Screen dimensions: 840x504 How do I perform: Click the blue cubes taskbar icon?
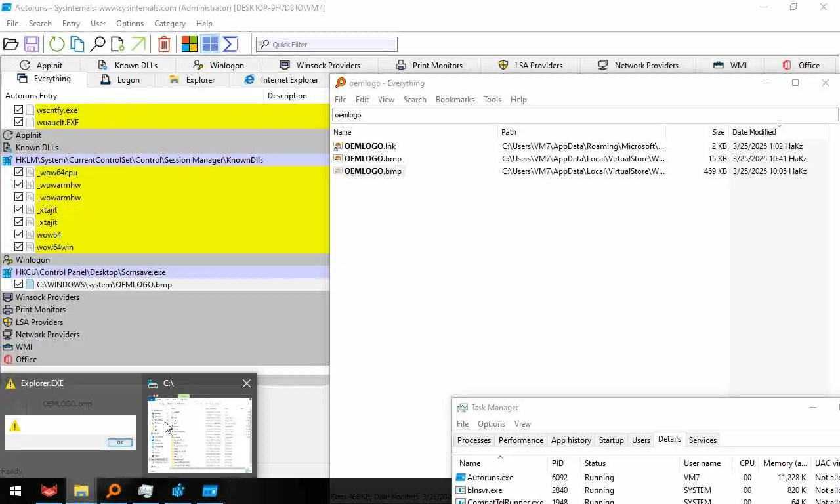tap(178, 490)
